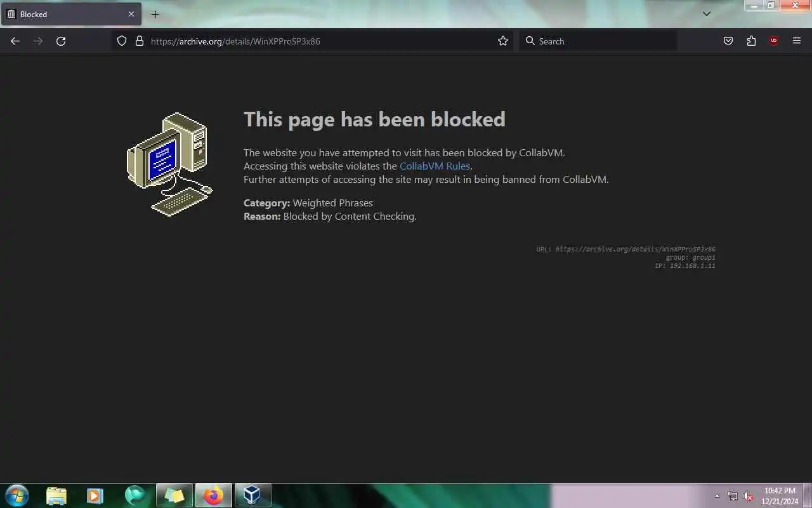Open the Firefox hamburger application menu

797,41
